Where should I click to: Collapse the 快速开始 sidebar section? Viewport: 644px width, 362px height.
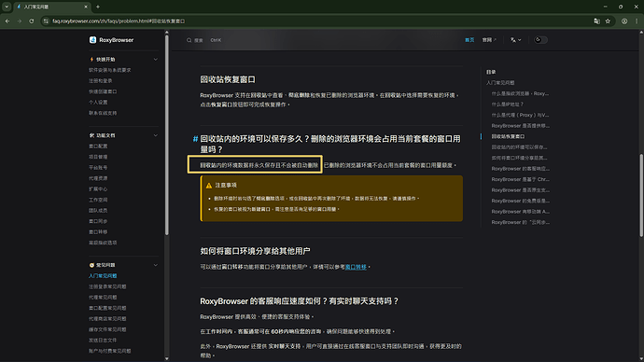(156, 60)
